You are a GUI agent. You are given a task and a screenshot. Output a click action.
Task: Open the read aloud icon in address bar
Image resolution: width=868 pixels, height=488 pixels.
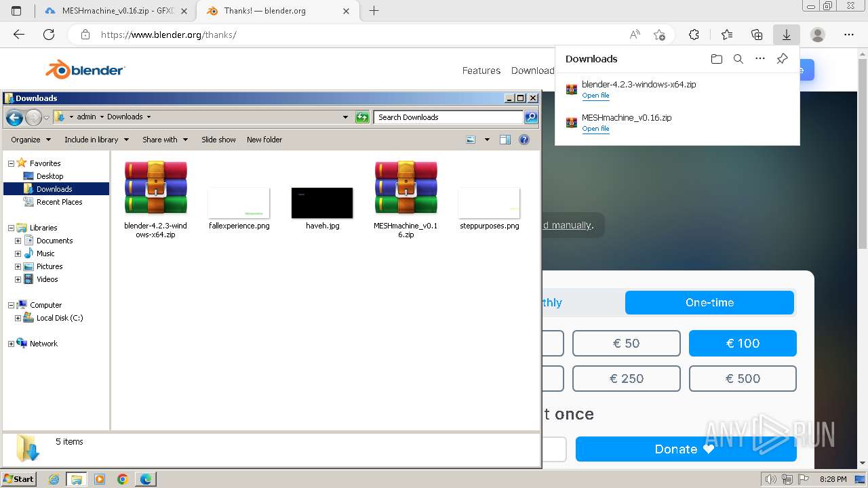coord(635,35)
